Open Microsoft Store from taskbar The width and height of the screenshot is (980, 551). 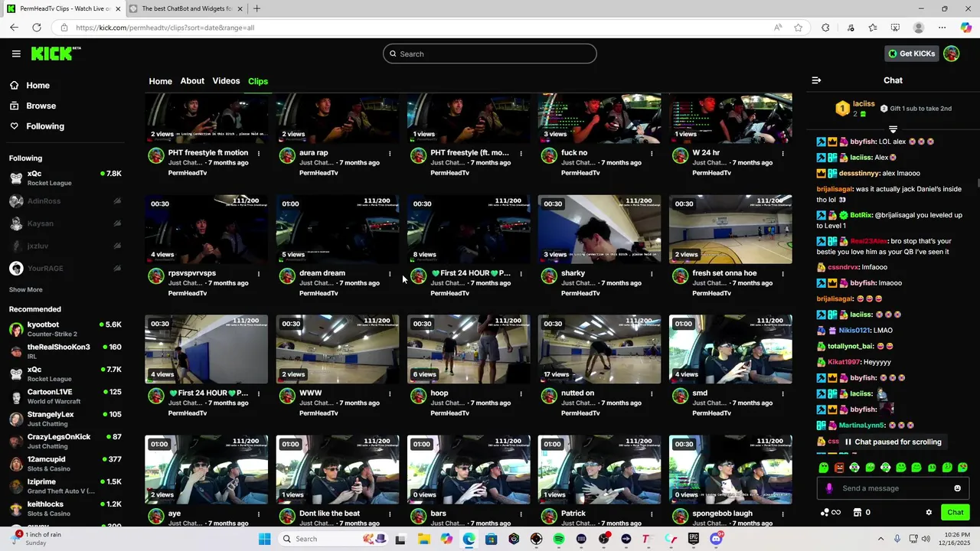pyautogui.click(x=492, y=539)
